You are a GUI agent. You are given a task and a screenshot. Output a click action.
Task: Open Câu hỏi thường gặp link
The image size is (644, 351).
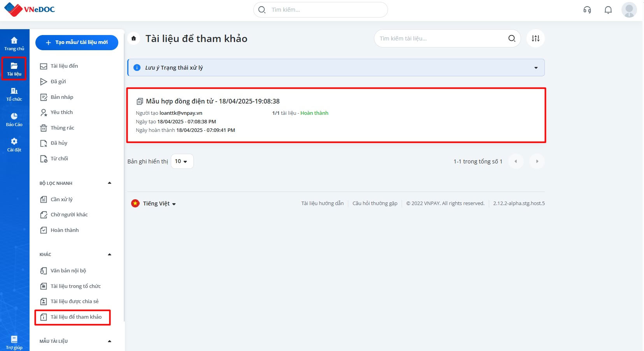tap(375, 204)
